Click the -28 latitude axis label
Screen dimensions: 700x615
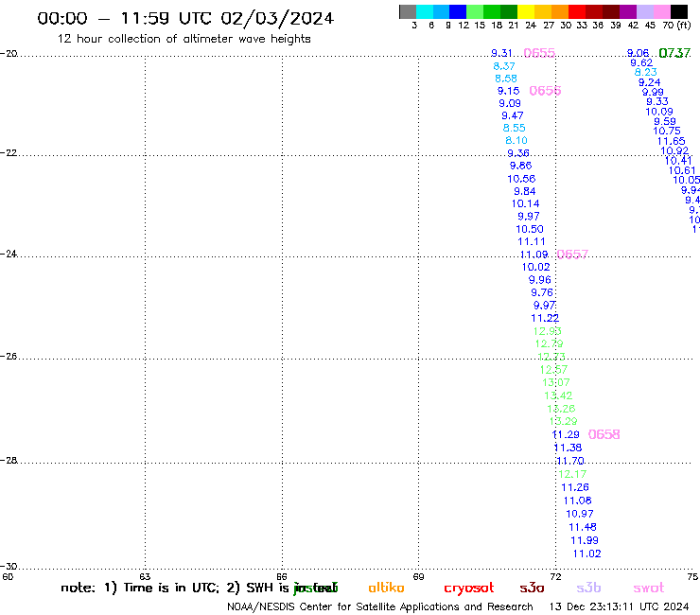pyautogui.click(x=9, y=461)
